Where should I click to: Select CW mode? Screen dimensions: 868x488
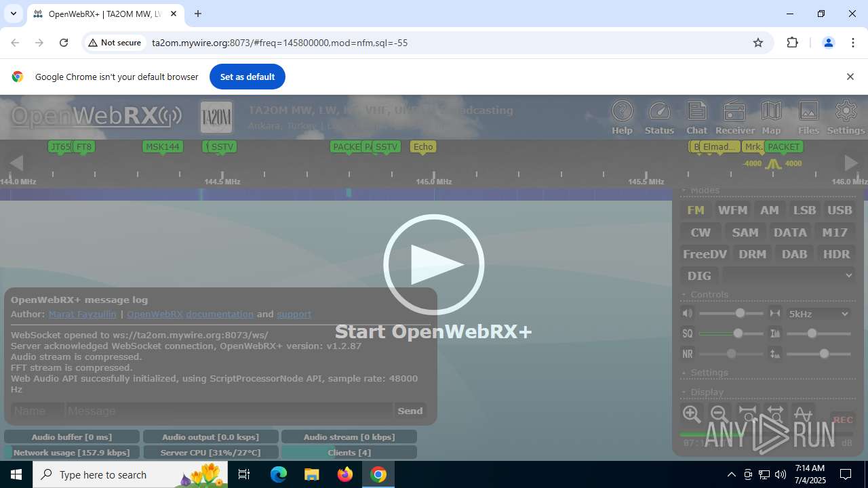(701, 232)
